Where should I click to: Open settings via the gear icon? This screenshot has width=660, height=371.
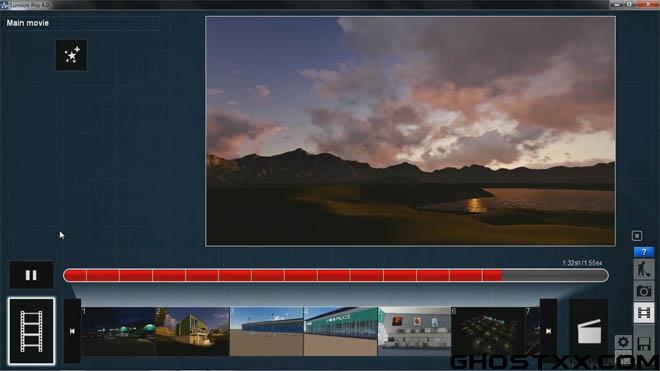coord(623,342)
